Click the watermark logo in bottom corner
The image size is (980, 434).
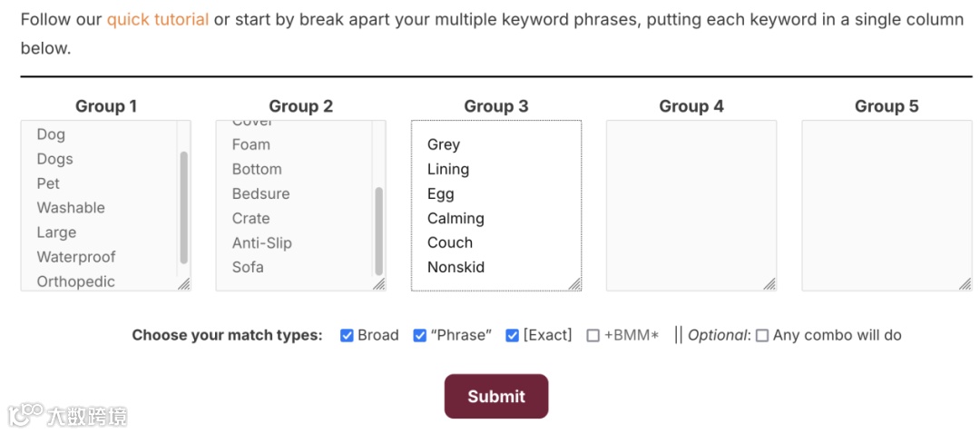point(67,416)
